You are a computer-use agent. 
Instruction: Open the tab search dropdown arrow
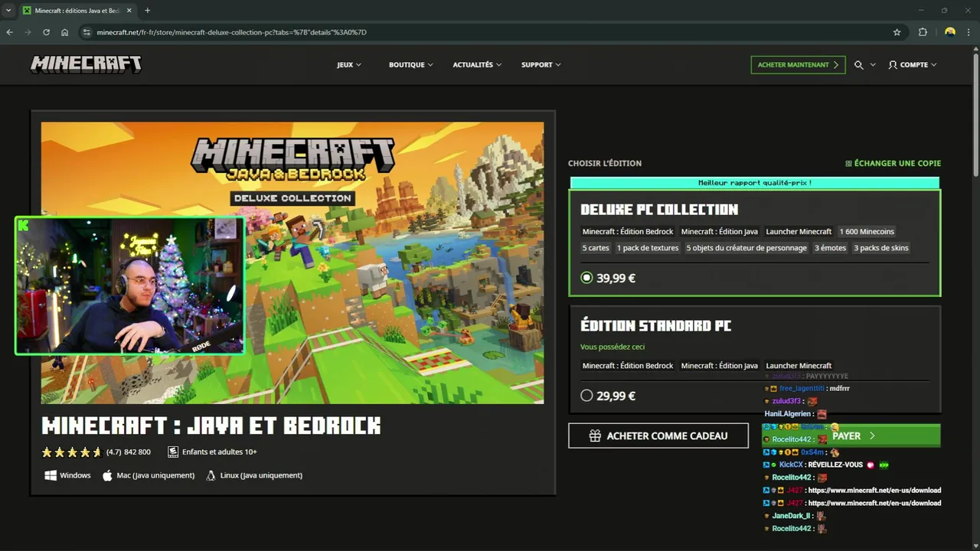(8, 11)
